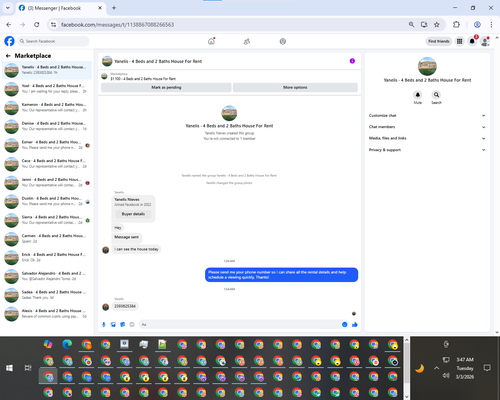Open conversation information purple icon
The width and height of the screenshot is (500, 400).
click(x=352, y=61)
